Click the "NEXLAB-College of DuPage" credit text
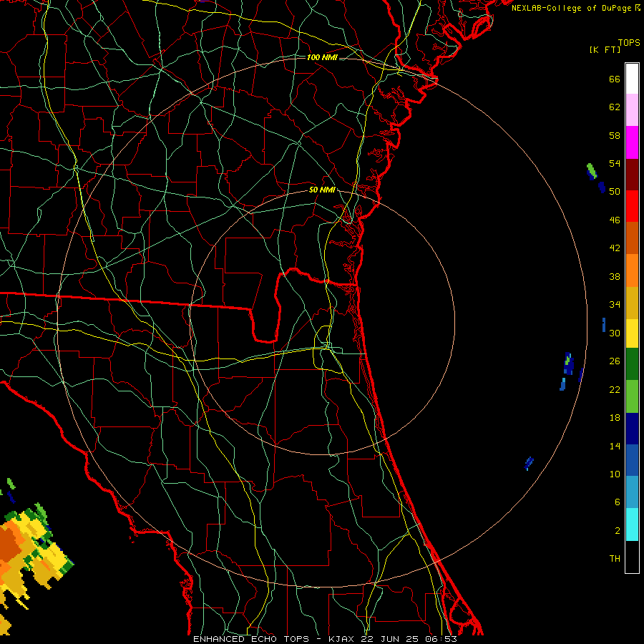 tap(572, 8)
